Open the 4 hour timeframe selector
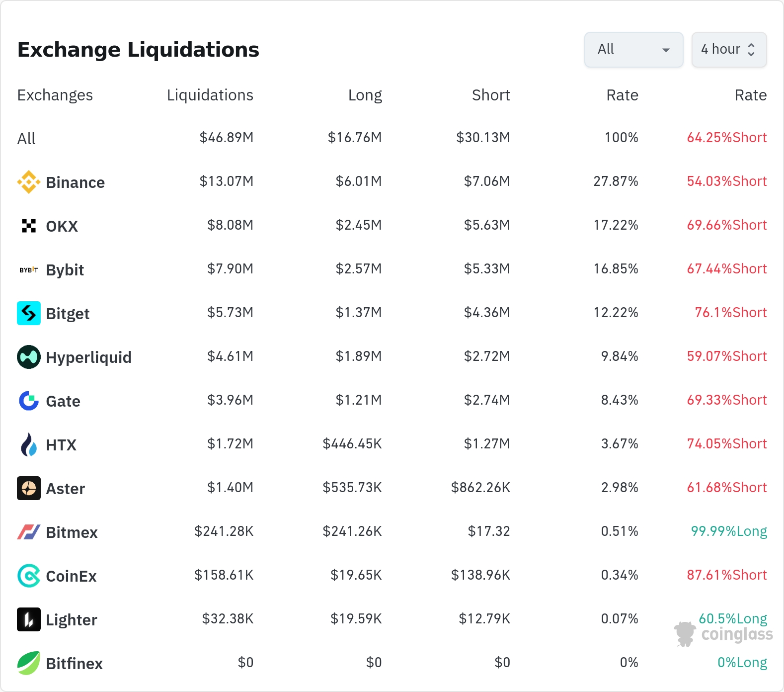 [729, 50]
